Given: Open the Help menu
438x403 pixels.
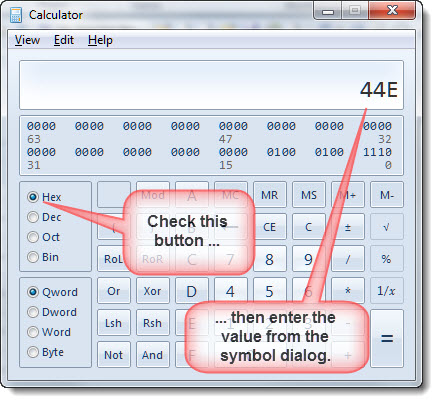Looking at the screenshot, I should [x=100, y=40].
